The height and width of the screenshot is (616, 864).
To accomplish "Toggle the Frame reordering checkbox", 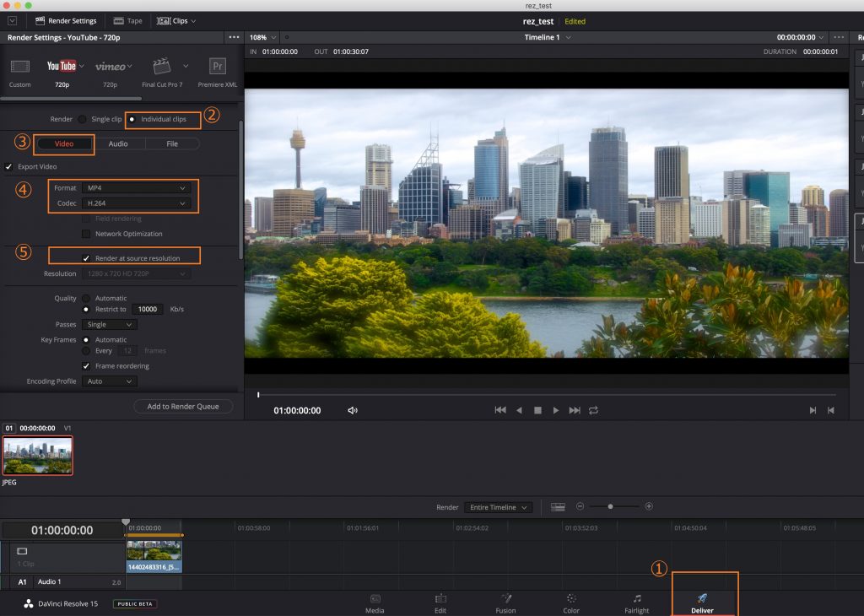I will click(x=86, y=366).
